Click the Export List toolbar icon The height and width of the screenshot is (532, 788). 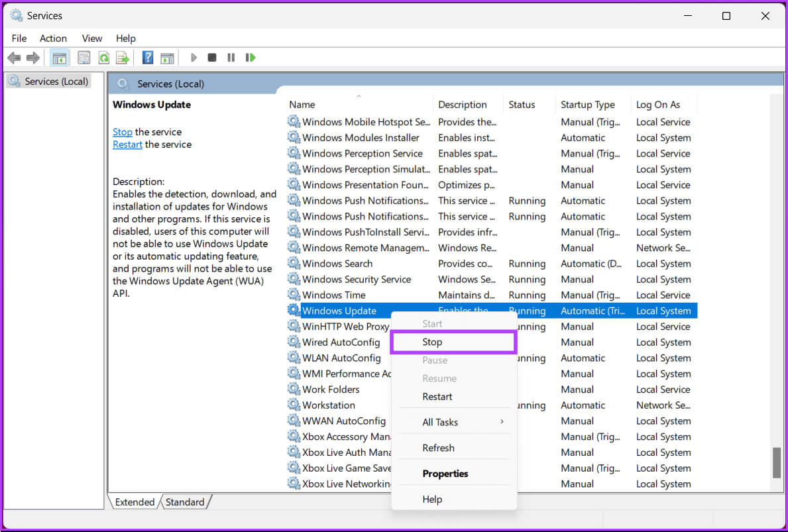pos(123,58)
